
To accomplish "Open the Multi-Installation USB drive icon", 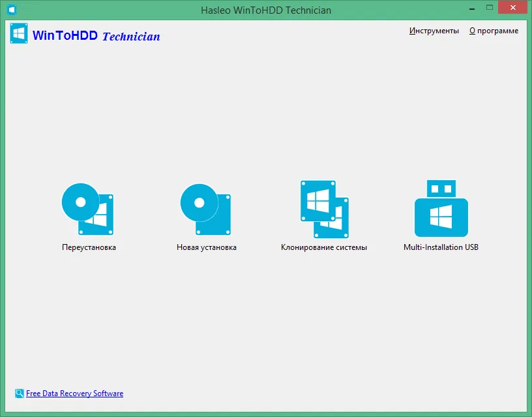I will 441,209.
